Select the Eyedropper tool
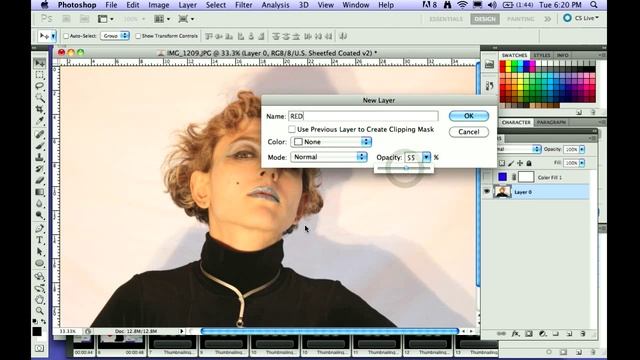Viewport: 640px width, 360px height. point(40,121)
